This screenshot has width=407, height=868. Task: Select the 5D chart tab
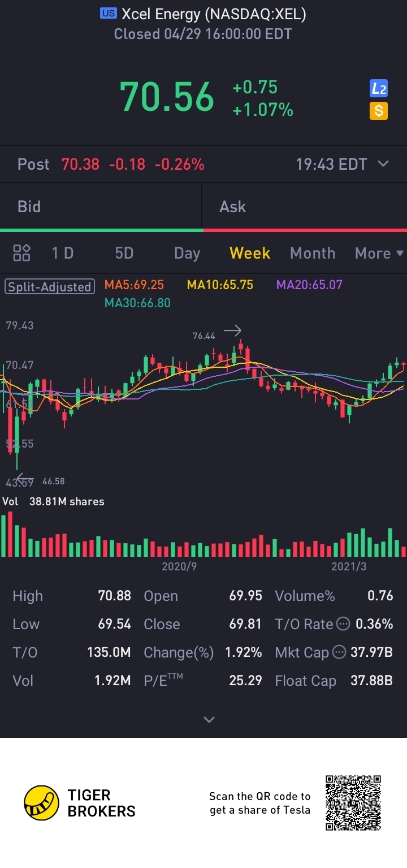coord(124,253)
